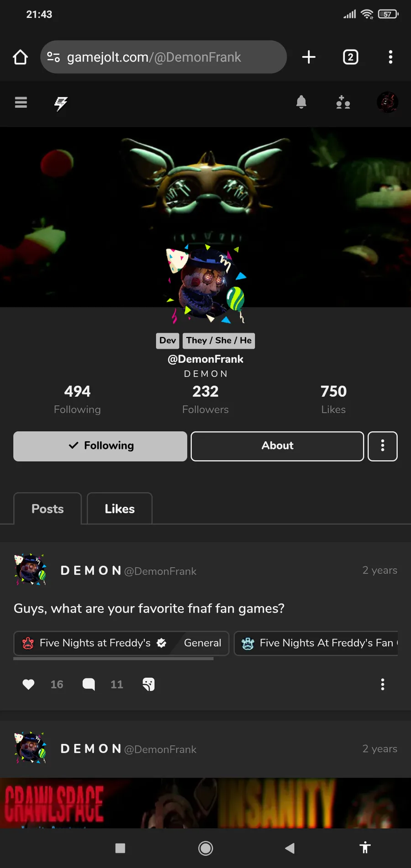The height and width of the screenshot is (868, 411).
Task: Open the About profile button
Action: click(277, 446)
